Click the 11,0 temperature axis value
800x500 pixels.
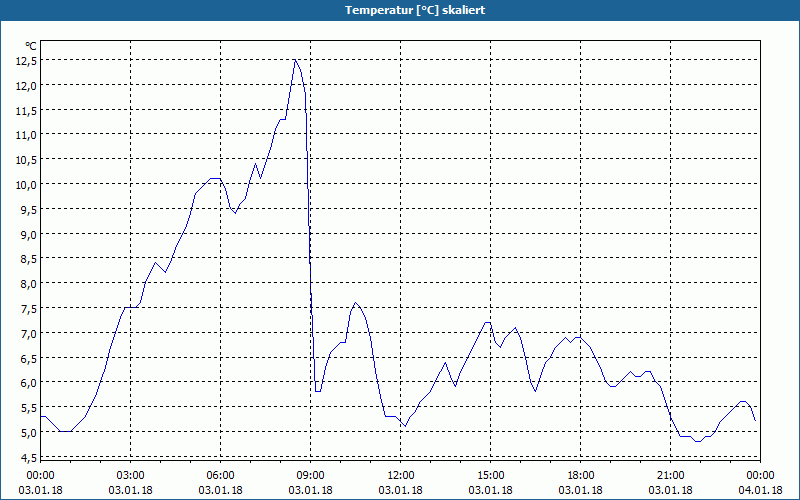click(28, 136)
